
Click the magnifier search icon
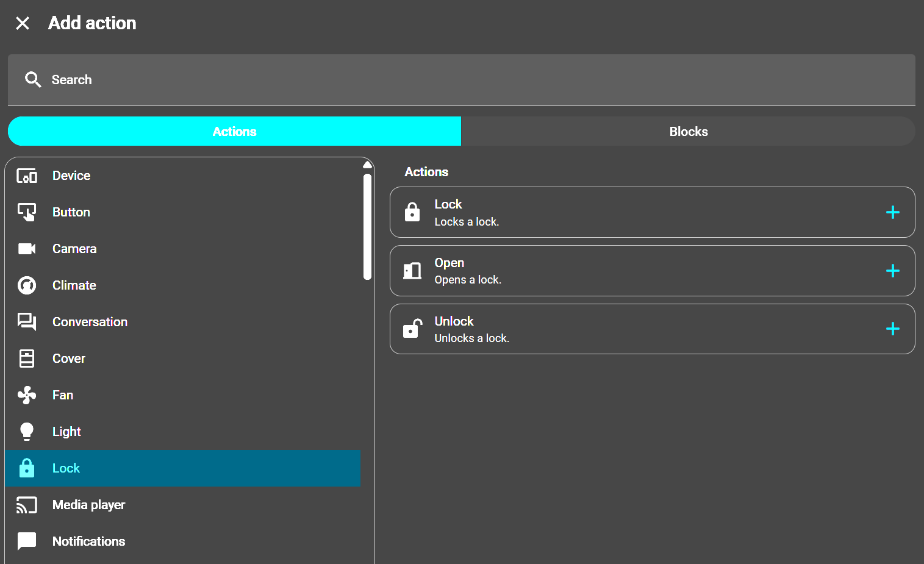tap(33, 80)
